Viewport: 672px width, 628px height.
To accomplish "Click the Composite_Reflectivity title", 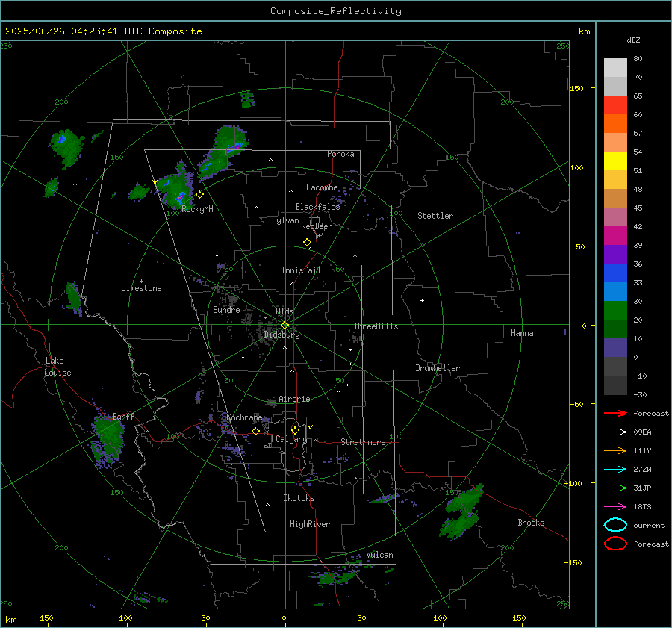I will coord(336,11).
